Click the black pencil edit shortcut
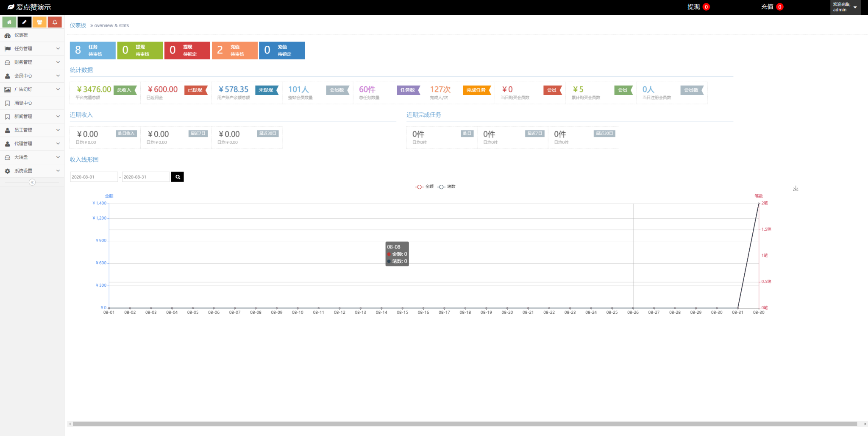This screenshot has height=436, width=868. (24, 22)
